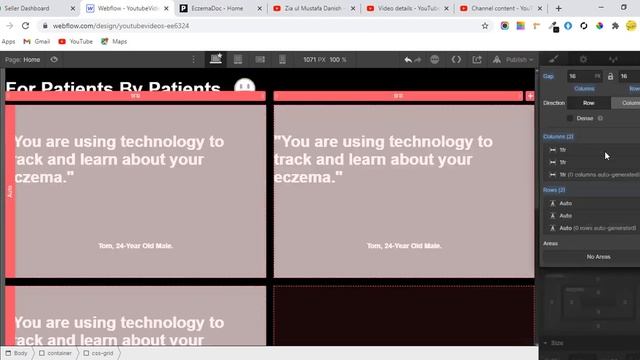Open the Publish dropdown

tap(519, 60)
